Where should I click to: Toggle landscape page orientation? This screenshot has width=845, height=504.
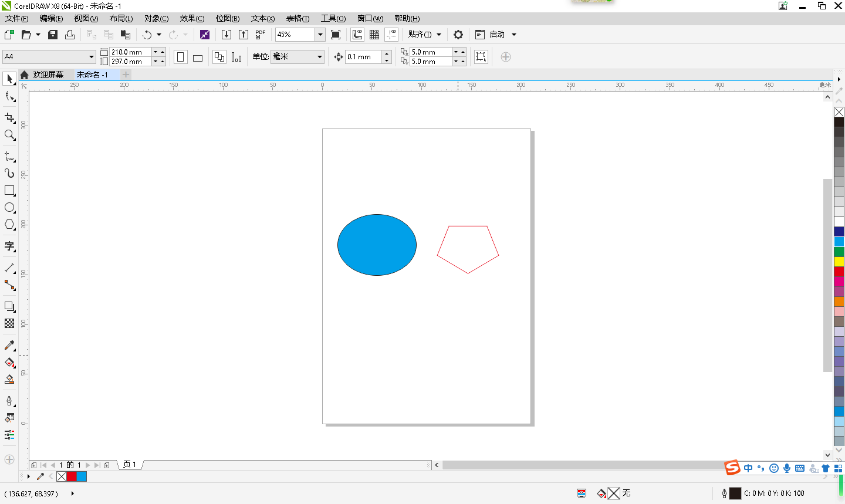198,57
